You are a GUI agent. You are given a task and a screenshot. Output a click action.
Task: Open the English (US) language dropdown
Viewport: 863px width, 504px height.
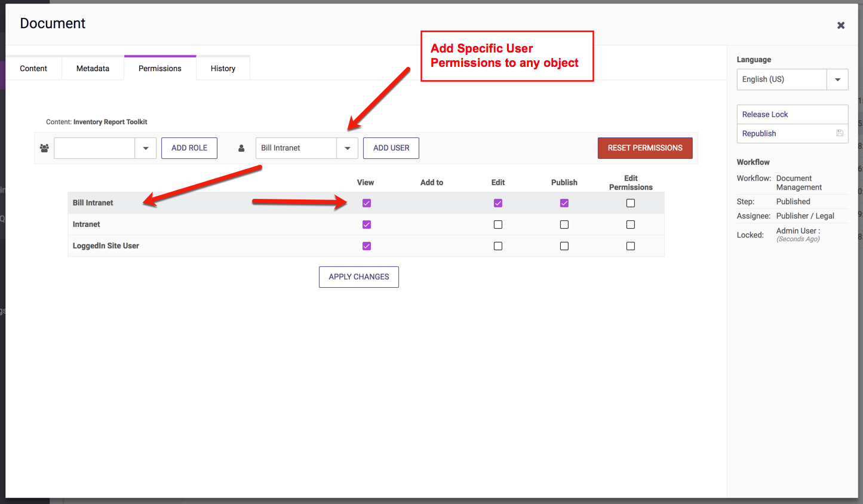pos(837,79)
